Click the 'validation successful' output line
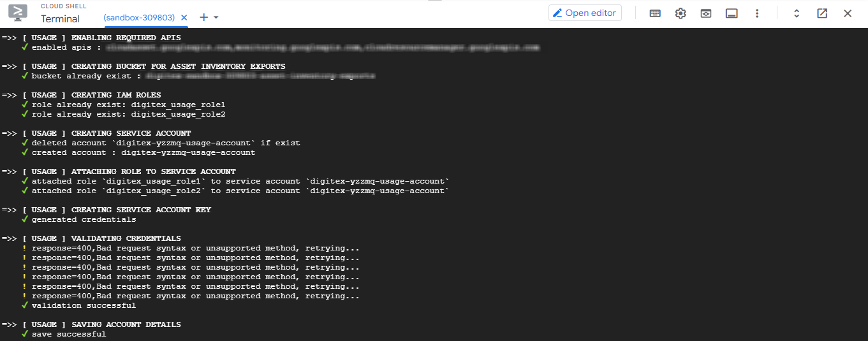 (84, 305)
